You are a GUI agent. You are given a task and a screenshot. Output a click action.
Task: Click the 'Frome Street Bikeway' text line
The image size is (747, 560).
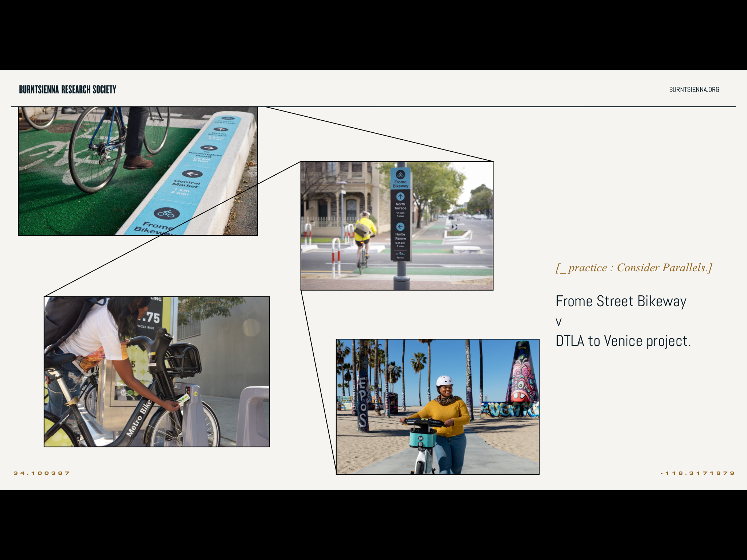621,302
